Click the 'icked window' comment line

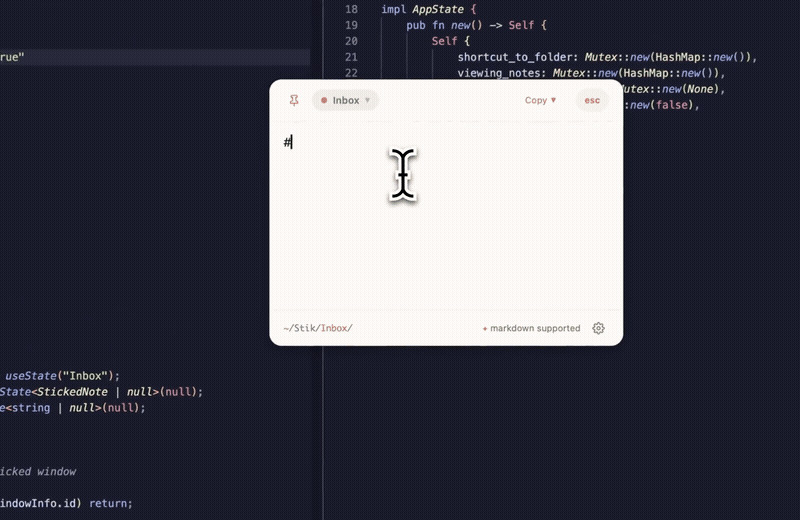click(x=38, y=472)
